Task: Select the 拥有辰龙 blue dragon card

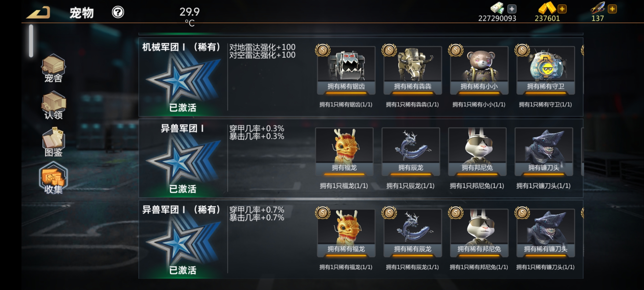Action: tap(411, 152)
